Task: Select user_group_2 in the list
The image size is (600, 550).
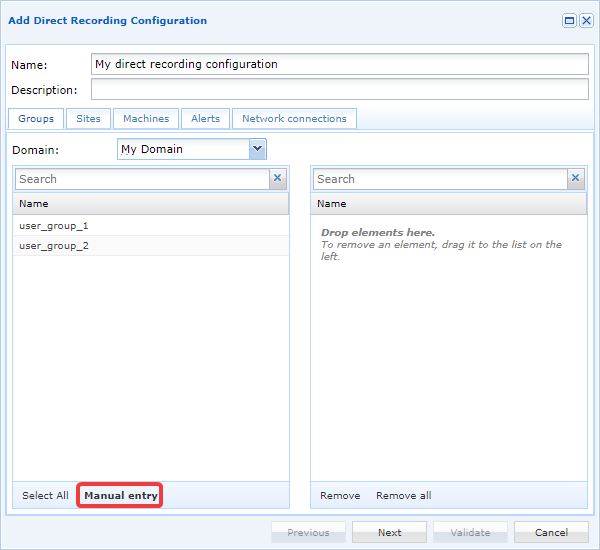Action: click(54, 246)
